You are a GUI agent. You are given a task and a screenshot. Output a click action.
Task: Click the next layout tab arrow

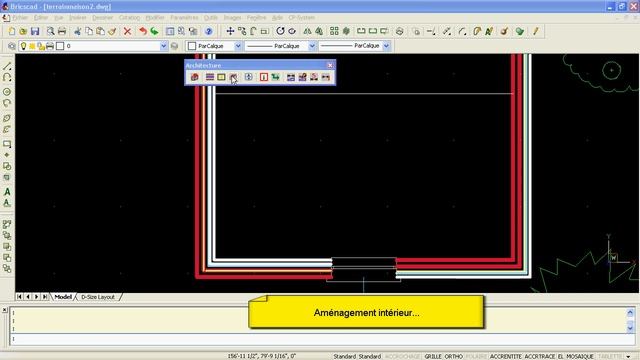(x=36, y=297)
